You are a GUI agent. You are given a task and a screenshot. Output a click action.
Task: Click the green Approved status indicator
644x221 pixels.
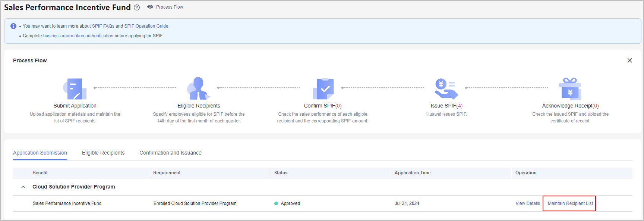[276, 203]
